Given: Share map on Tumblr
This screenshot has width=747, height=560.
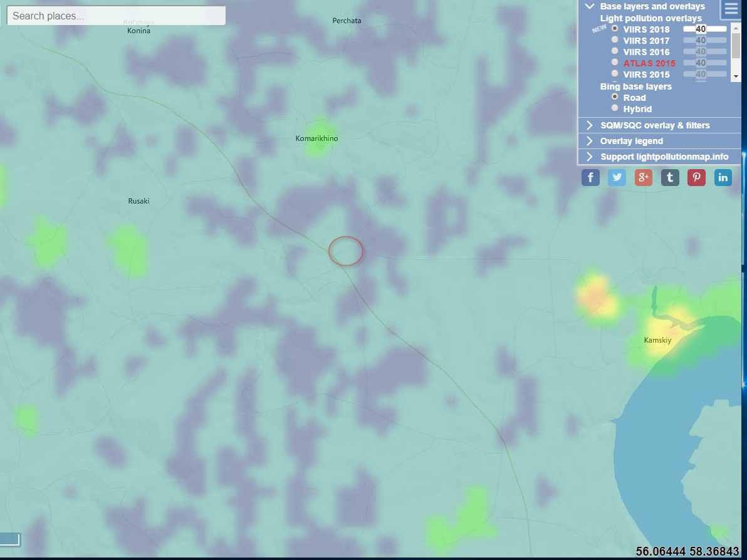Looking at the screenshot, I should [x=670, y=177].
